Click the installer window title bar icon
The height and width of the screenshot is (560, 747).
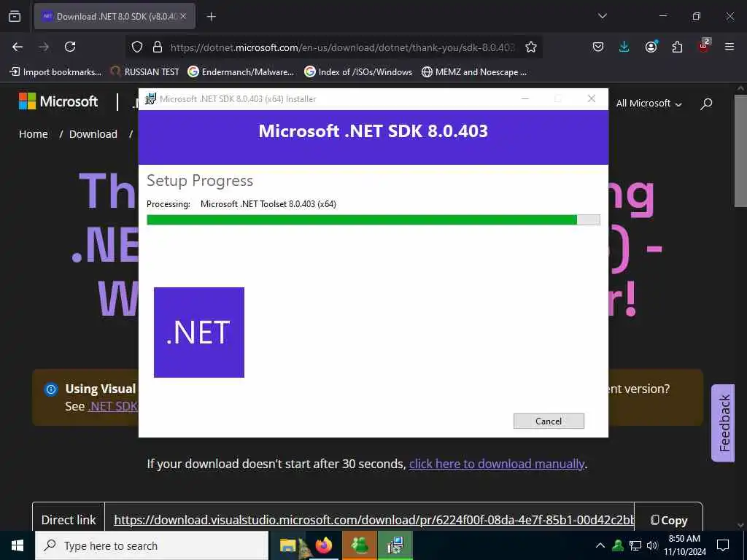click(150, 98)
